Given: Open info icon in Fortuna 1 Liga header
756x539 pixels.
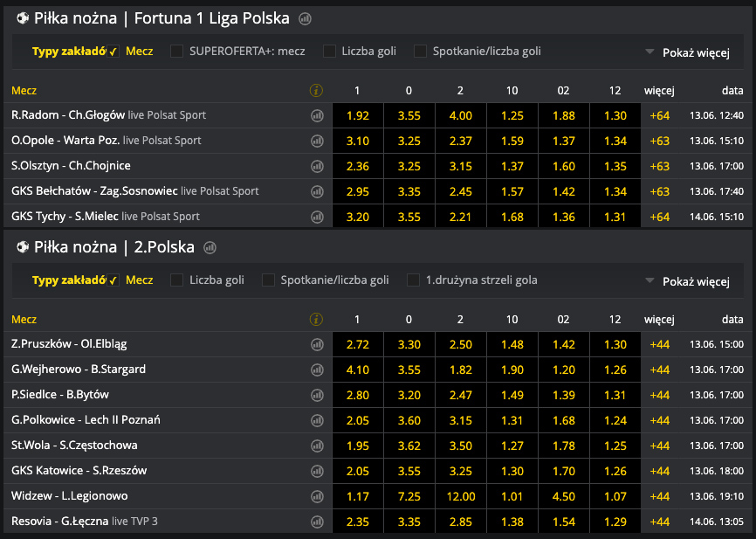Looking at the screenshot, I should tap(316, 90).
